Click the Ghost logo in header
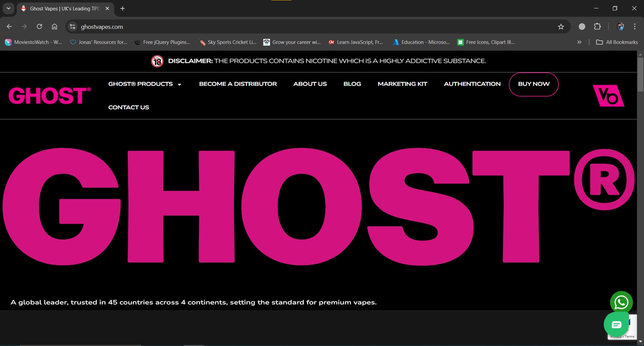Image resolution: width=644 pixels, height=346 pixels. coord(50,96)
